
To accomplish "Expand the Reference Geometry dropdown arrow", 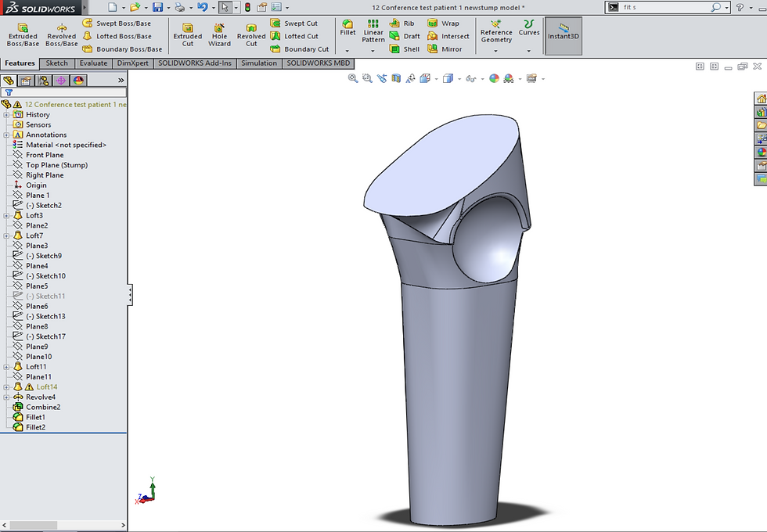I will tap(495, 51).
